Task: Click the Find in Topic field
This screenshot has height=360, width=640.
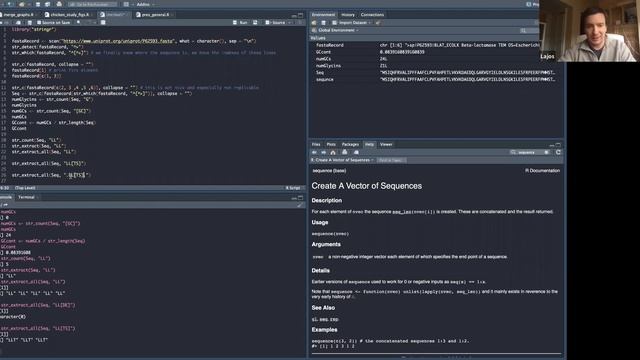Action: pos(391,160)
